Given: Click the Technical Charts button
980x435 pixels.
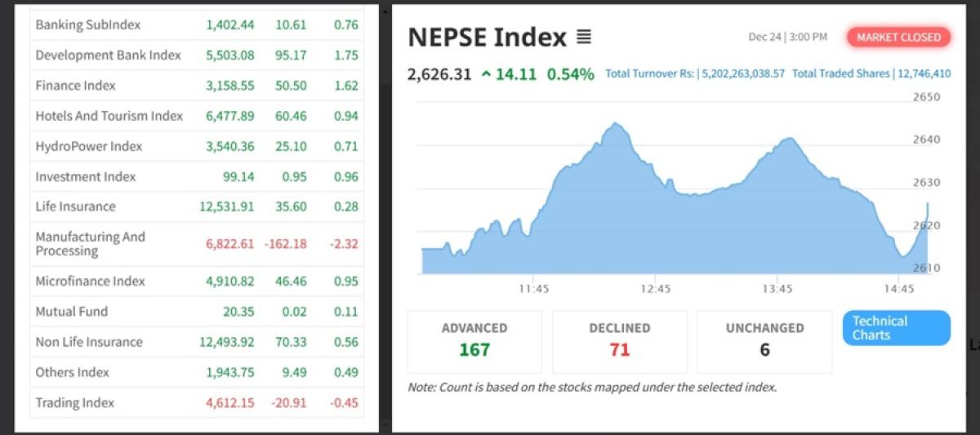Looking at the screenshot, I should coord(896,328).
